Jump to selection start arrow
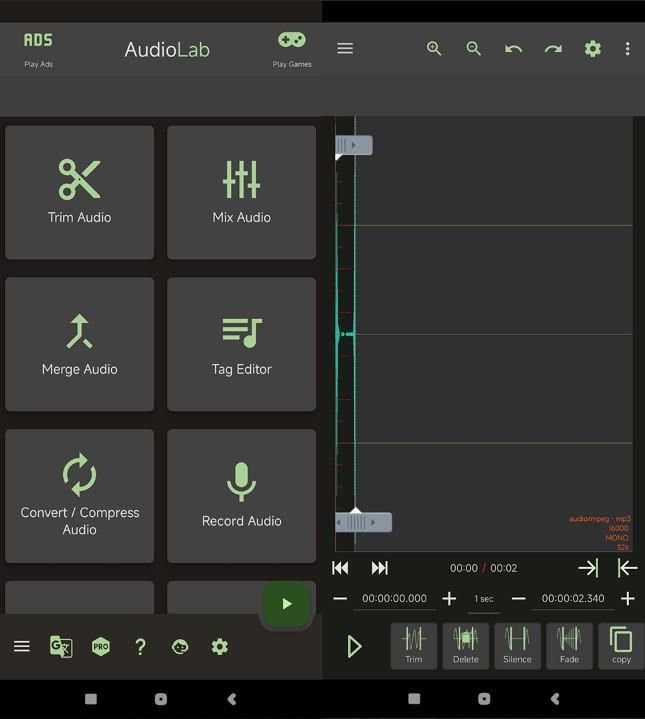Image resolution: width=645 pixels, height=719 pixels. (x=628, y=568)
